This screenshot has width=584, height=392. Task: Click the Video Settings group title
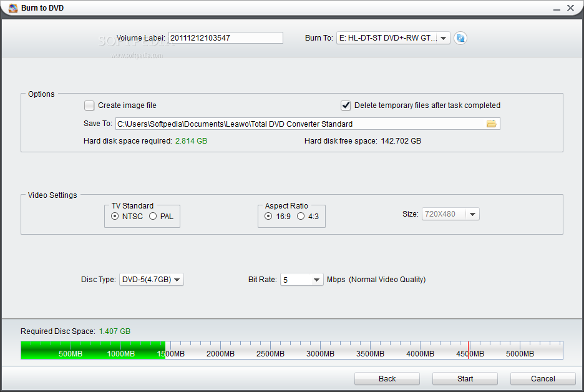tap(52, 195)
